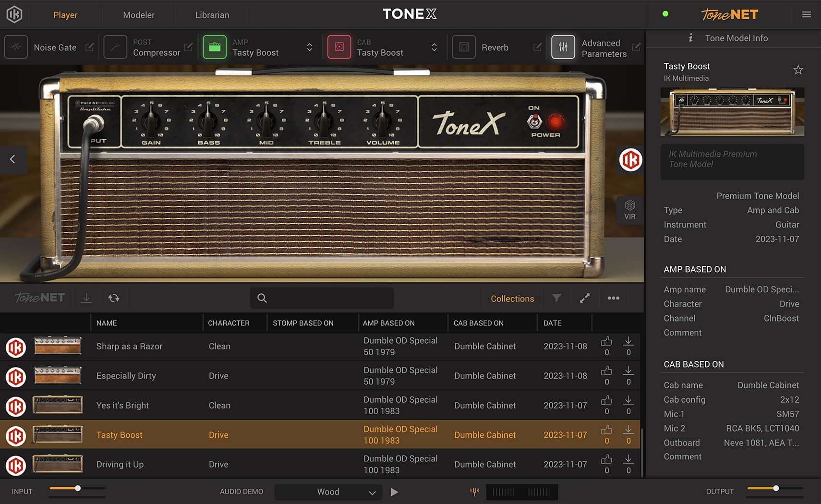Expand the browser to full view
821x504 pixels.
[585, 298]
